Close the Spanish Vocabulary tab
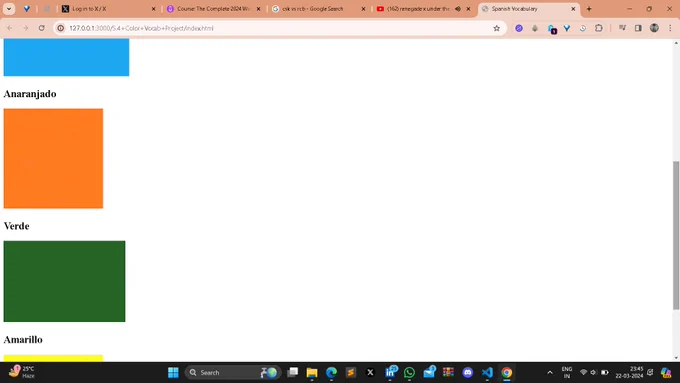 click(x=573, y=9)
